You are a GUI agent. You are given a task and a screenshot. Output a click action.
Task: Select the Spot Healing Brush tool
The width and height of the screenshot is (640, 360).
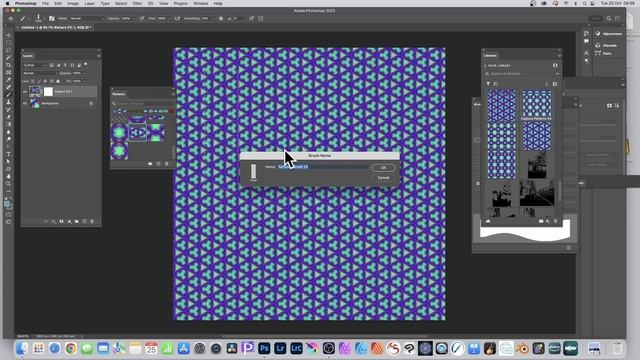(9, 87)
